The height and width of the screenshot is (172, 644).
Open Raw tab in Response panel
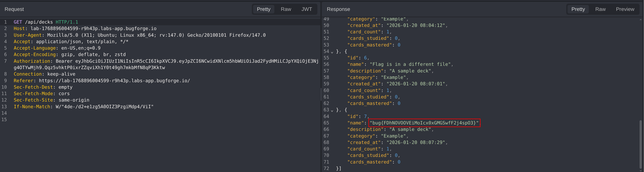[x=600, y=9]
